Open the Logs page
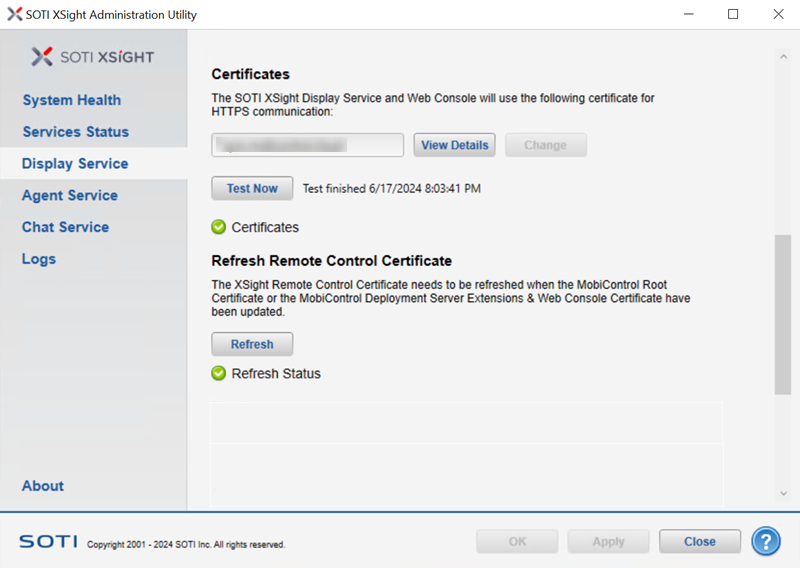 (39, 259)
